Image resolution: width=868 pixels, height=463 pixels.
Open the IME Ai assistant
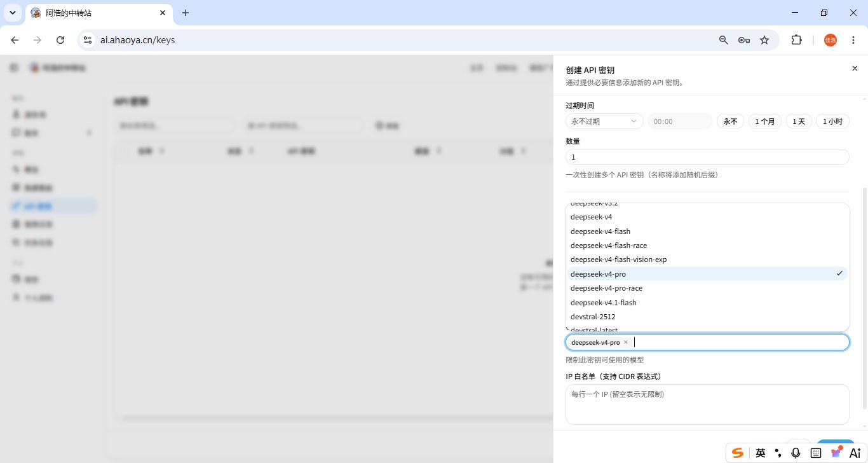pyautogui.click(x=855, y=453)
